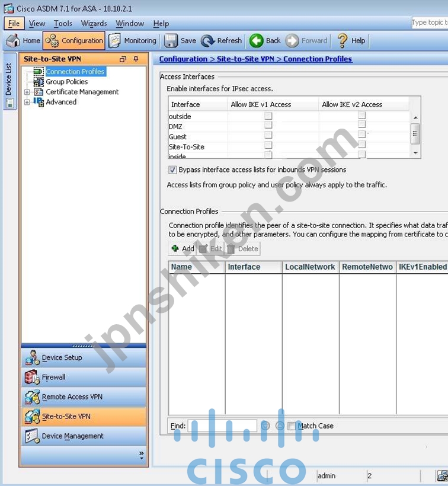The height and width of the screenshot is (486, 448).
Task: Select the Connection Profiles tree item
Action: (75, 72)
